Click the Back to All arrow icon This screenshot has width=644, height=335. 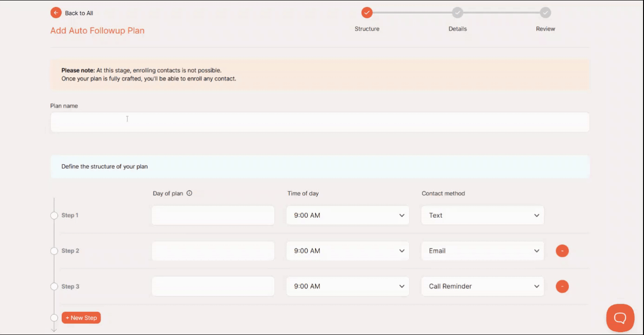(x=56, y=13)
